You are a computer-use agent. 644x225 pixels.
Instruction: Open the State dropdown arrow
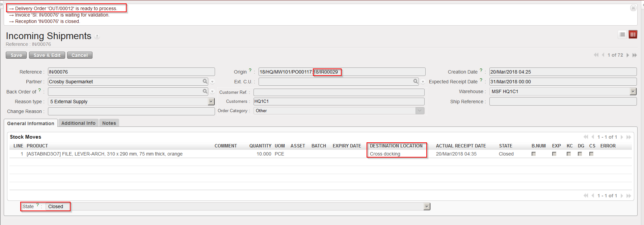pyautogui.click(x=427, y=206)
